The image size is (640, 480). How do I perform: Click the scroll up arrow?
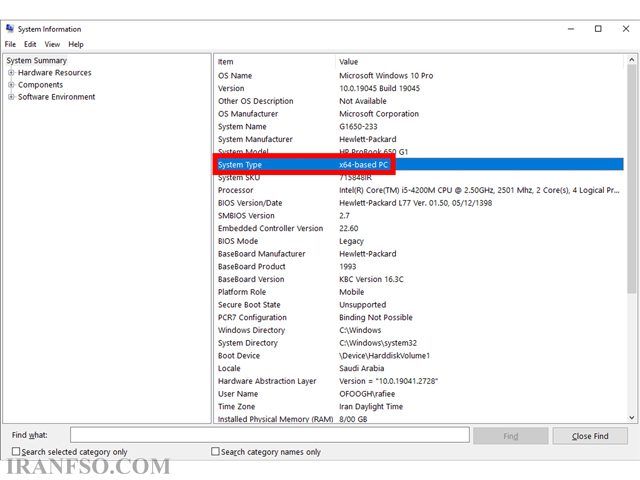pos(631,60)
